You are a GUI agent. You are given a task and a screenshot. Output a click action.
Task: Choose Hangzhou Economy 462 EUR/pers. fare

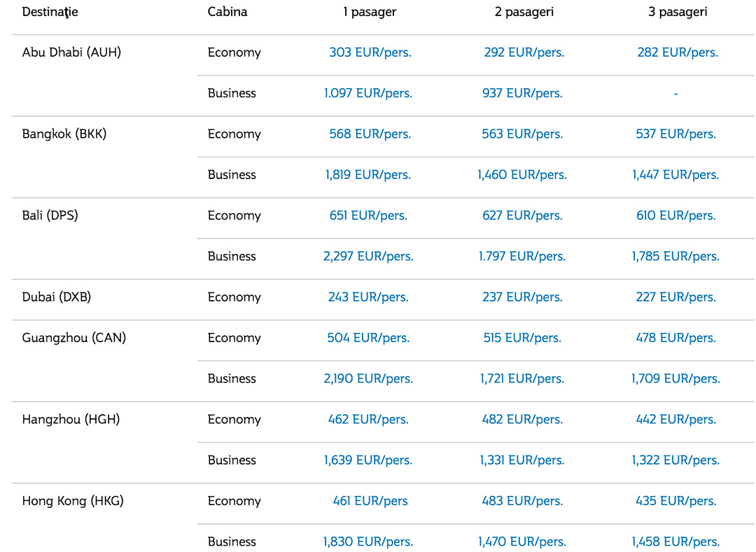368,420
